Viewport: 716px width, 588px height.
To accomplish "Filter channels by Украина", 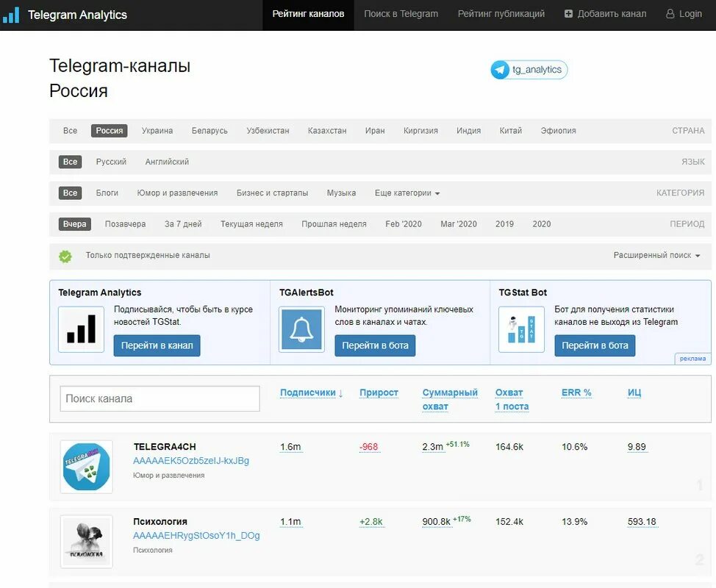I will [x=157, y=131].
